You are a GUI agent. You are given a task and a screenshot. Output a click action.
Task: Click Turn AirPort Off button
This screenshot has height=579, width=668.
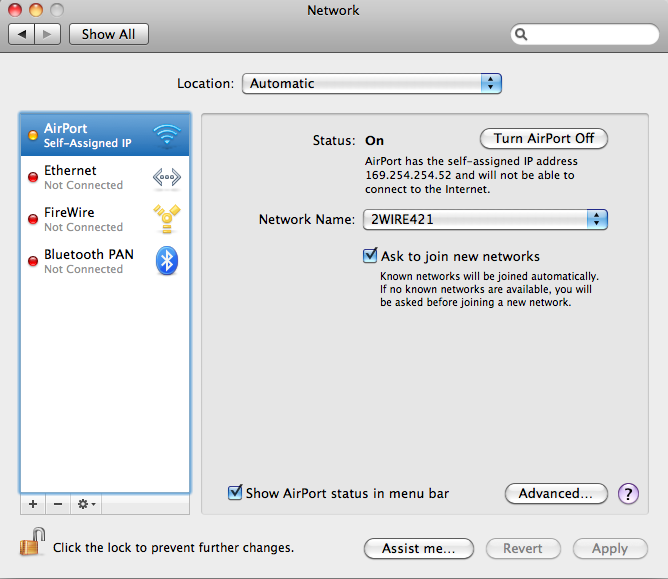(x=544, y=138)
